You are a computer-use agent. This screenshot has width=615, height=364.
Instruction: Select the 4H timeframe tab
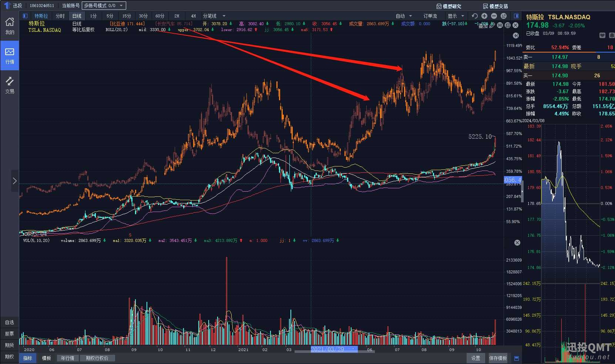click(193, 16)
